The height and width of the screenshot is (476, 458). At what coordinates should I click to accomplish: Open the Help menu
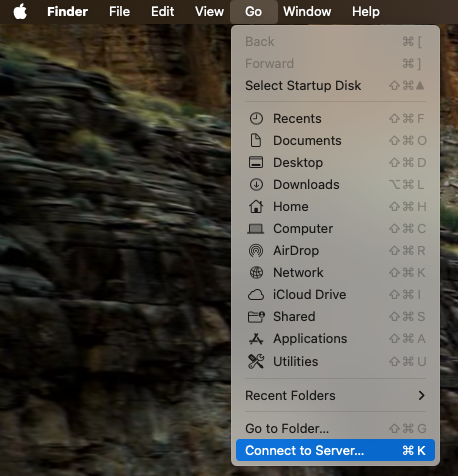click(x=366, y=12)
